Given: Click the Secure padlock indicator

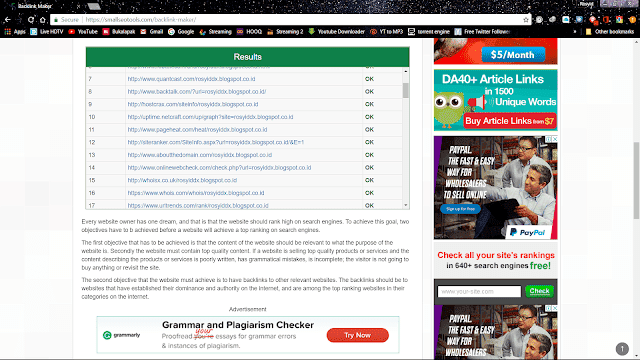Looking at the screenshot, I should pos(67,20).
